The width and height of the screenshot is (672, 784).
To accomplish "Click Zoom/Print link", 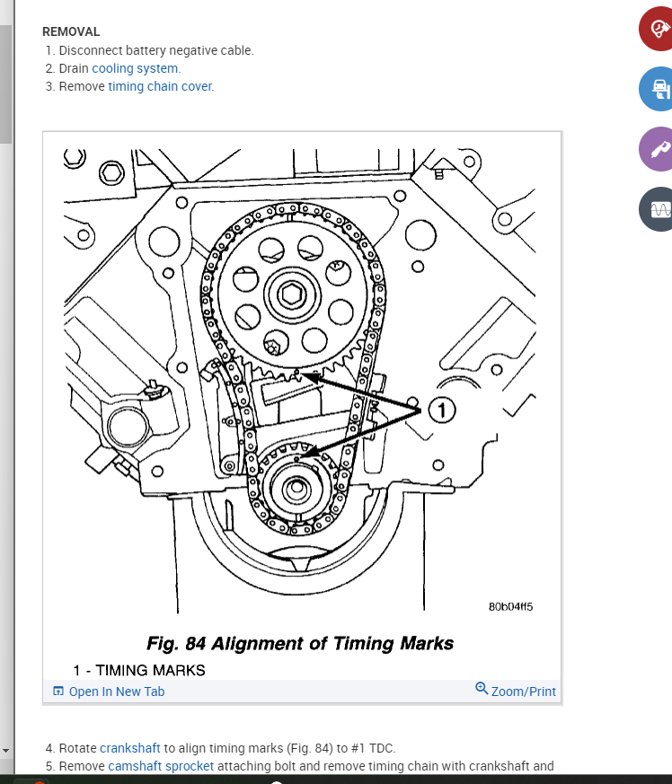I will click(x=524, y=692).
